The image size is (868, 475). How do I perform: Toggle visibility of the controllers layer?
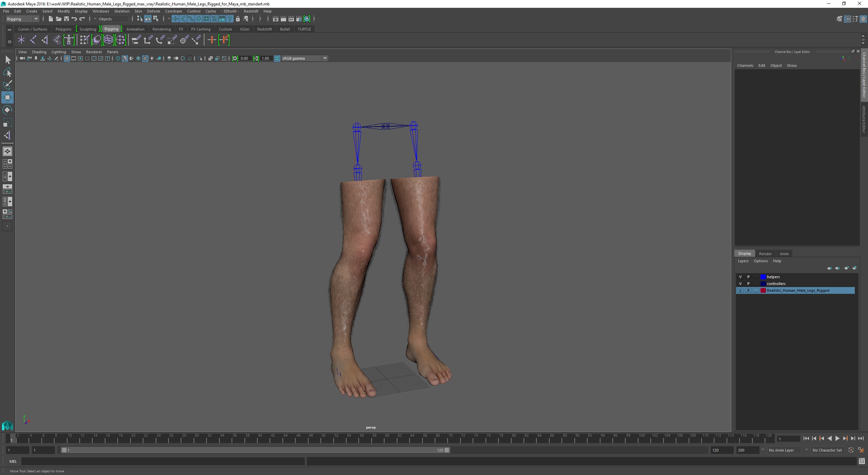click(740, 284)
